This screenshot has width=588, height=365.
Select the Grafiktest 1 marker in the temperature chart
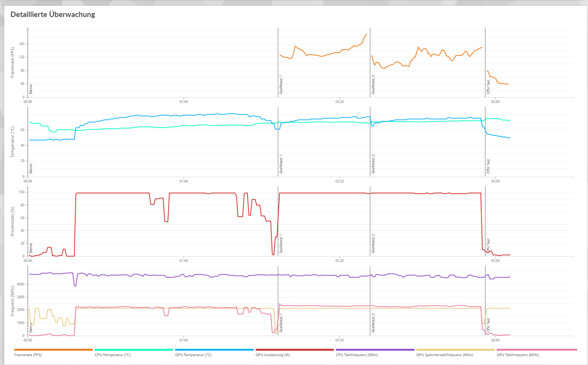pos(281,164)
